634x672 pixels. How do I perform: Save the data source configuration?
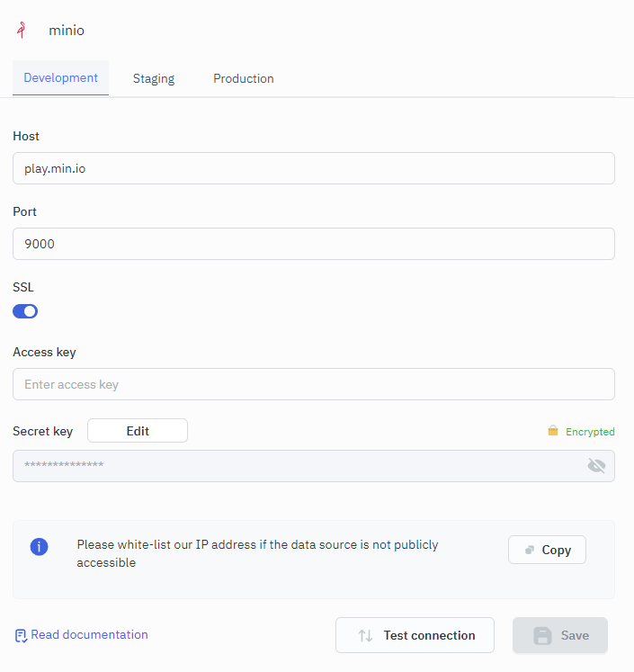pos(560,635)
